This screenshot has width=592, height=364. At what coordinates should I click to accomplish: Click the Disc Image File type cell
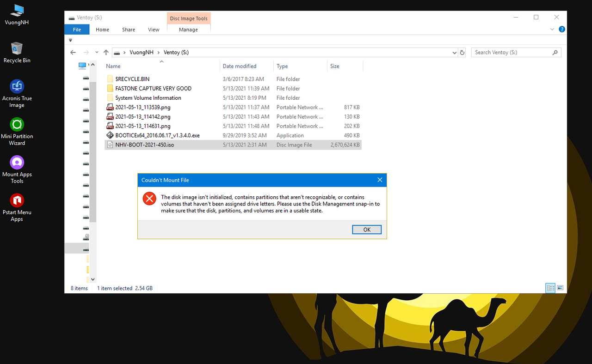click(294, 145)
